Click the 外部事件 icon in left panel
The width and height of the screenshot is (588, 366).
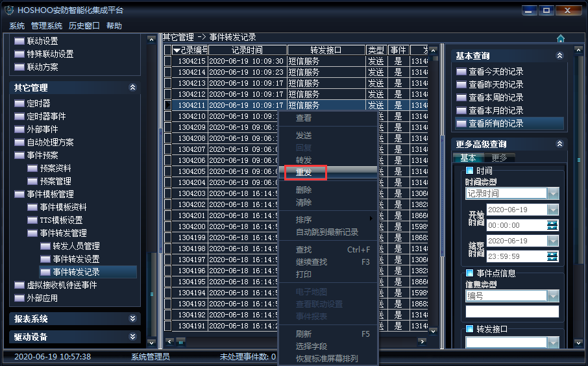click(x=19, y=130)
